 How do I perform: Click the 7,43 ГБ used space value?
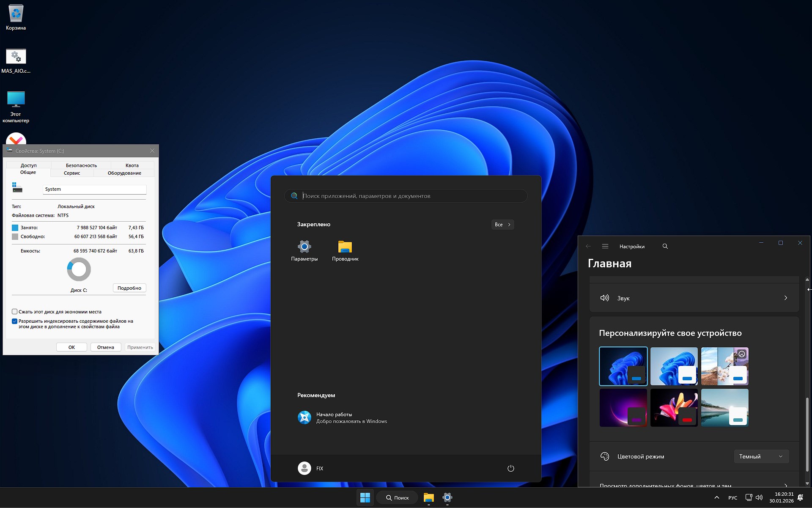click(x=136, y=228)
